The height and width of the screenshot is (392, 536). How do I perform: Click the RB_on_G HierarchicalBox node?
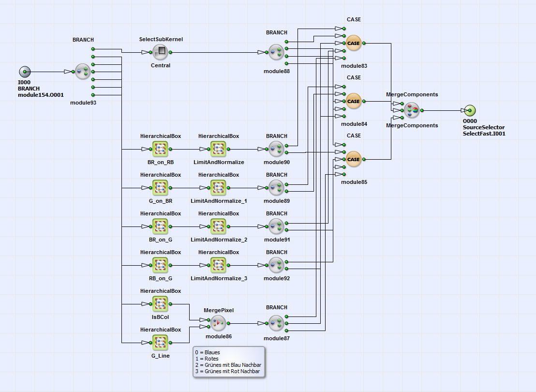coord(160,265)
